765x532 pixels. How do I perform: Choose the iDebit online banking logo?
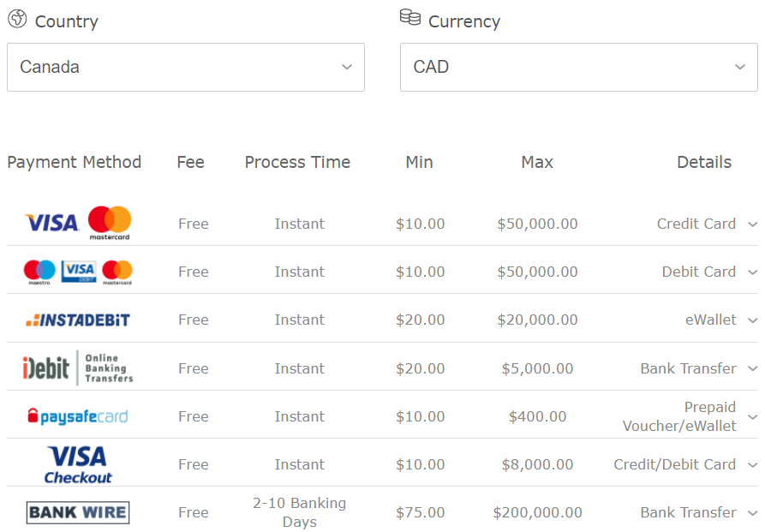(x=78, y=368)
